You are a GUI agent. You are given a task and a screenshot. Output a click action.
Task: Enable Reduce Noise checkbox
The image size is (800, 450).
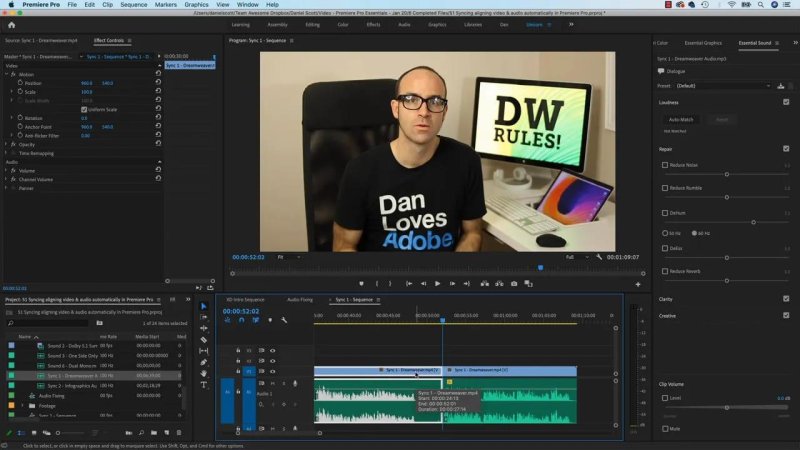click(x=665, y=165)
